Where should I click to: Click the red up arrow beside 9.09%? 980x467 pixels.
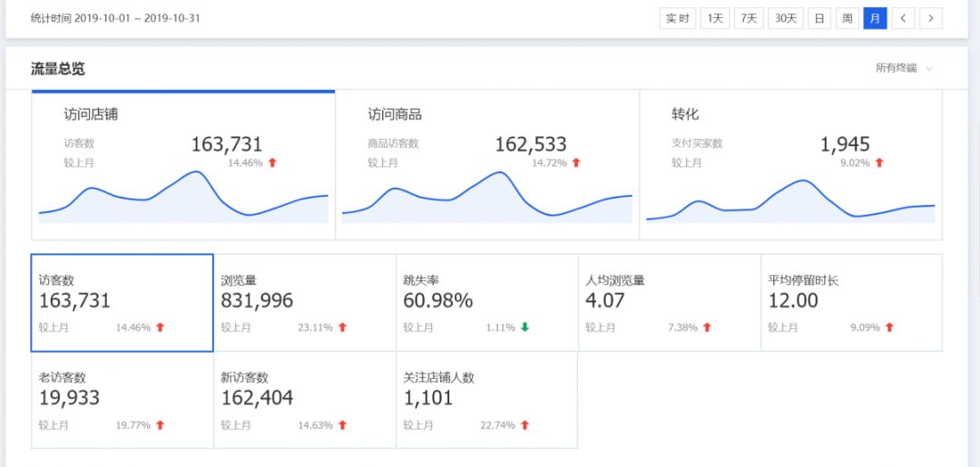[890, 327]
